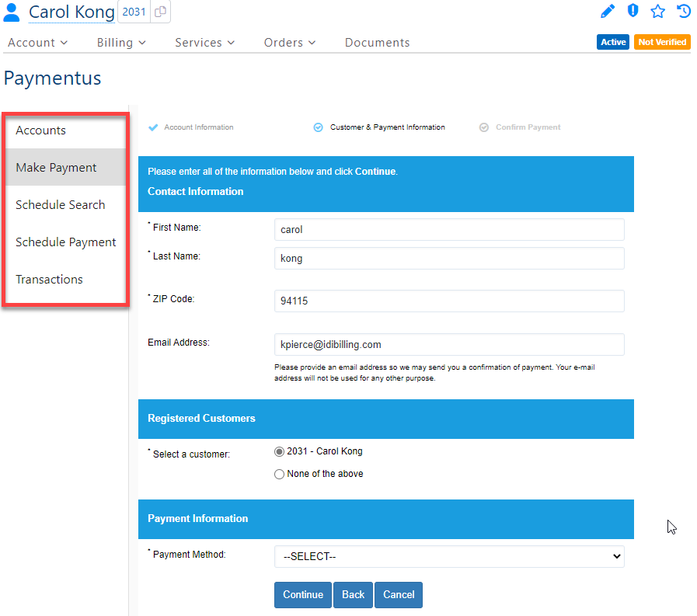The image size is (697, 616).
Task: Click the Not Verified status badge
Action: pos(662,42)
